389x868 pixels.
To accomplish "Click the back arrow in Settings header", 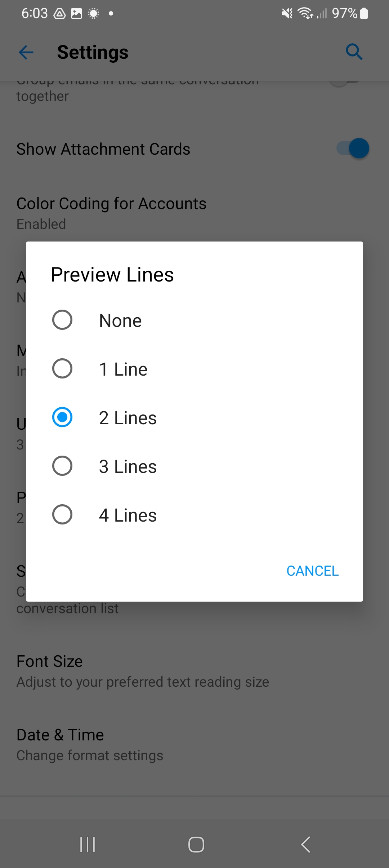I will pyautogui.click(x=26, y=52).
